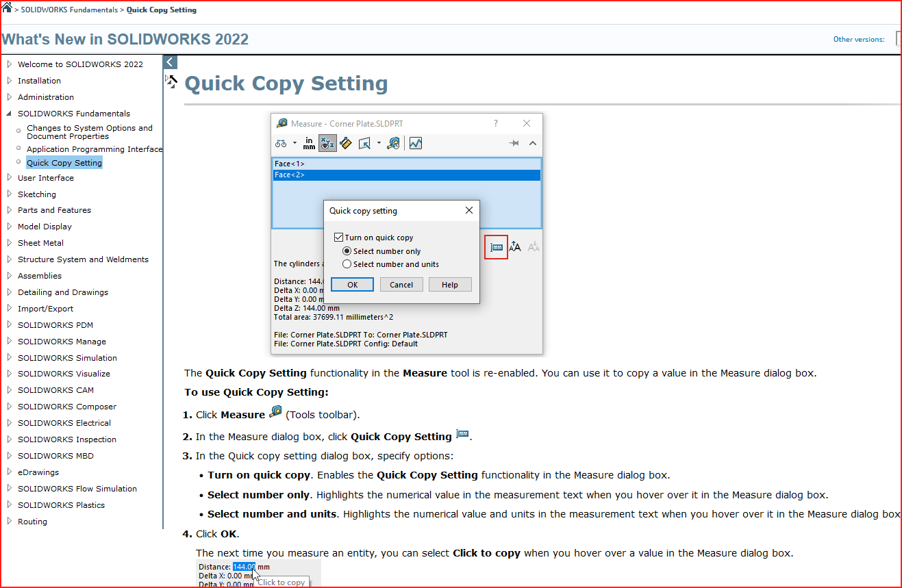Click the red-boxed Quick Copy Setting icon
This screenshot has width=902, height=588.
point(497,247)
